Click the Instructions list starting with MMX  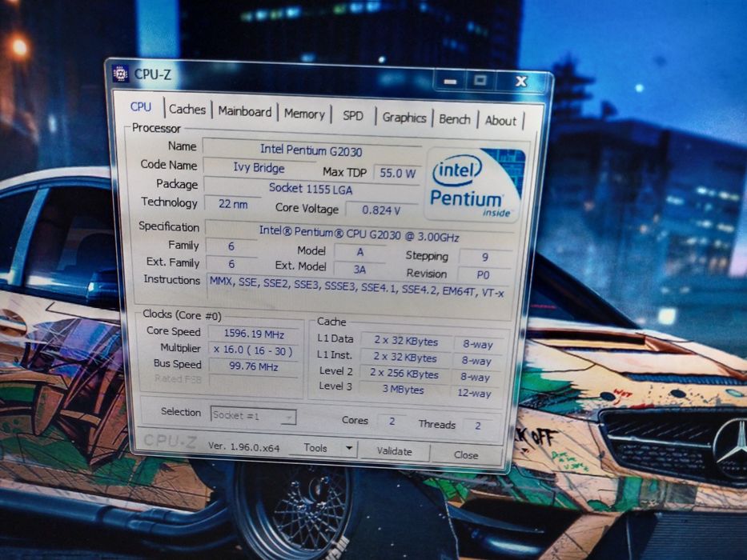(x=357, y=286)
